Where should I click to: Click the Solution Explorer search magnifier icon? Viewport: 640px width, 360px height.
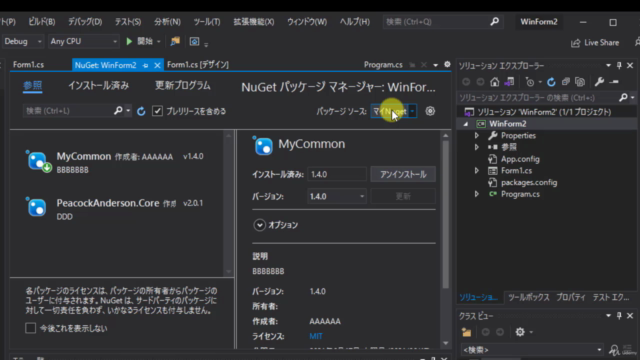623,98
